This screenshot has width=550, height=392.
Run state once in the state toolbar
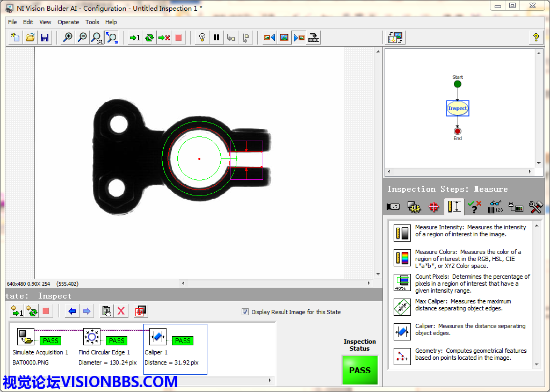pos(17,311)
